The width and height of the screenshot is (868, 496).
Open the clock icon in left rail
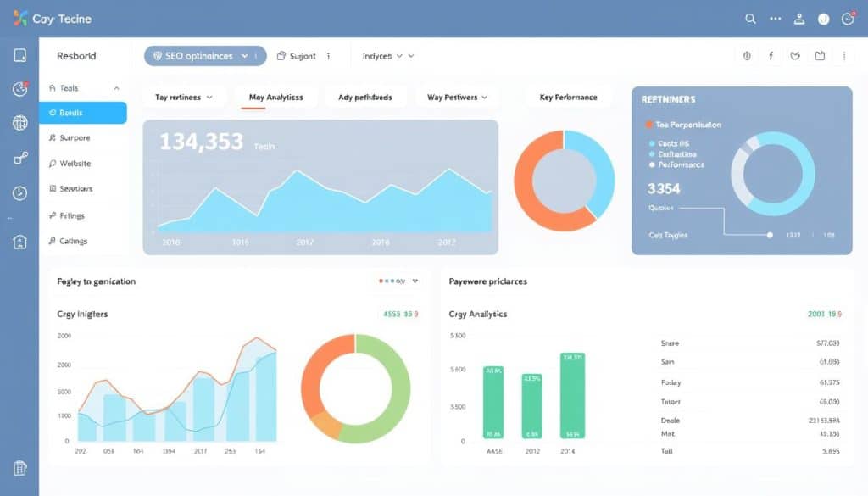pos(20,193)
